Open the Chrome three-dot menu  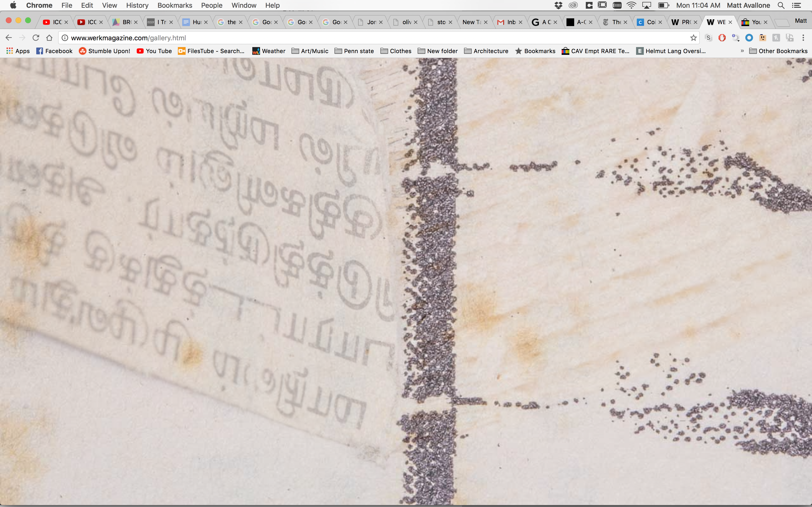click(803, 38)
